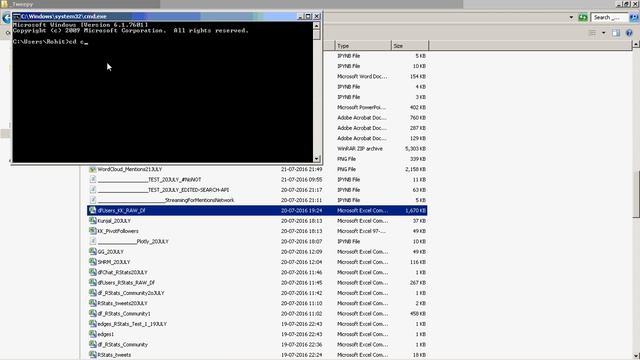Click the image icon of WordCloud_Mentions21JULY

tap(93, 169)
